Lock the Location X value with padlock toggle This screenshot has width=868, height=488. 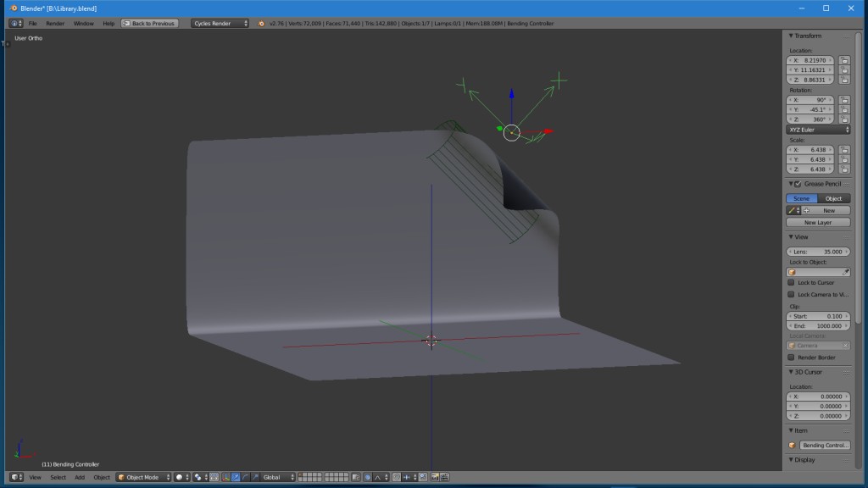[845, 61]
